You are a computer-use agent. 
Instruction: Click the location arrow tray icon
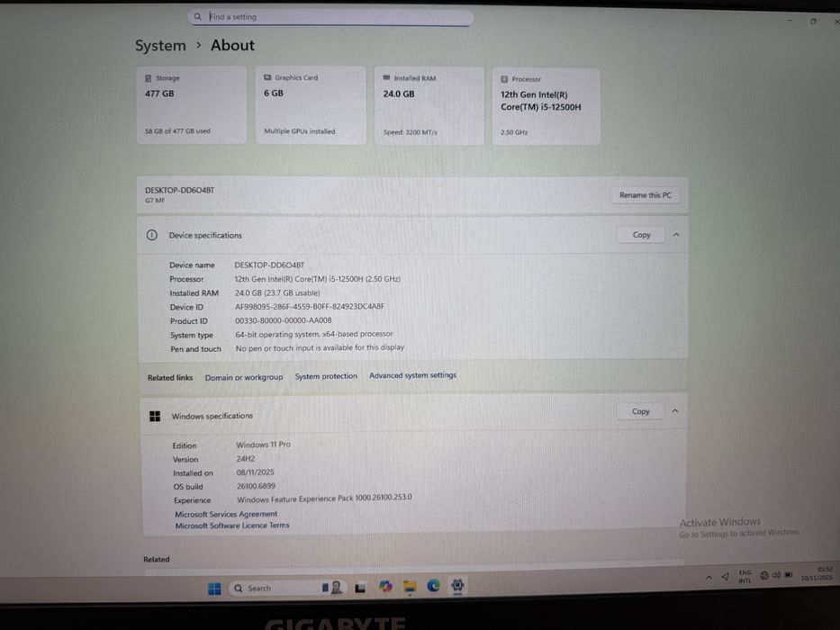pyautogui.click(x=726, y=576)
